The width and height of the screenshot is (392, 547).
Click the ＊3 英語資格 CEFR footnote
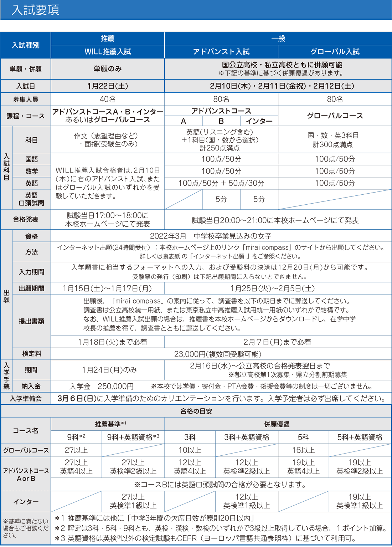pyautogui.click(x=205, y=538)
